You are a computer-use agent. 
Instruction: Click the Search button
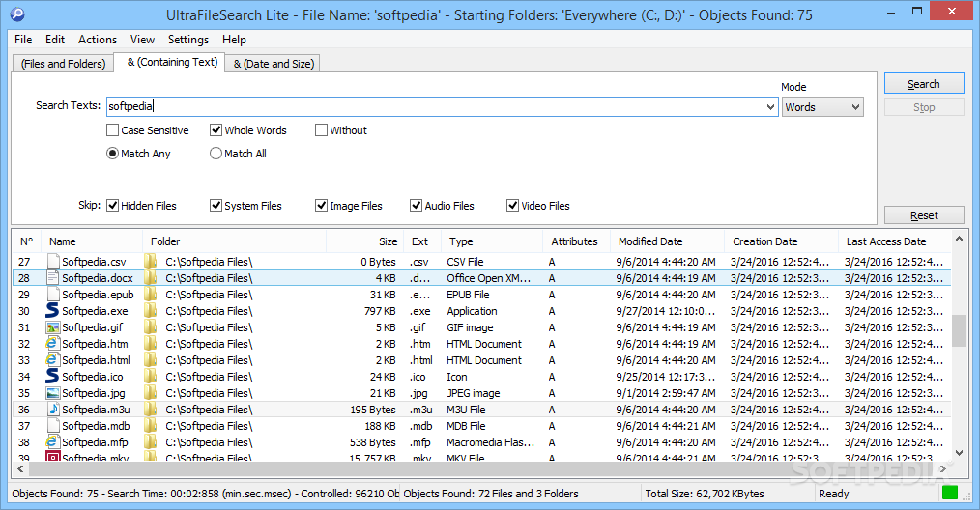pos(924,84)
